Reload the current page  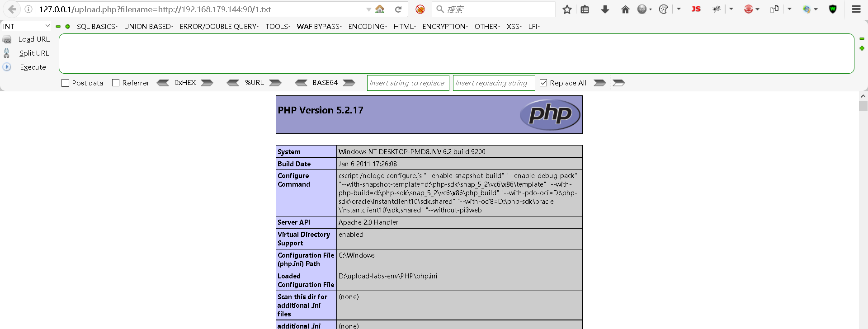398,9
